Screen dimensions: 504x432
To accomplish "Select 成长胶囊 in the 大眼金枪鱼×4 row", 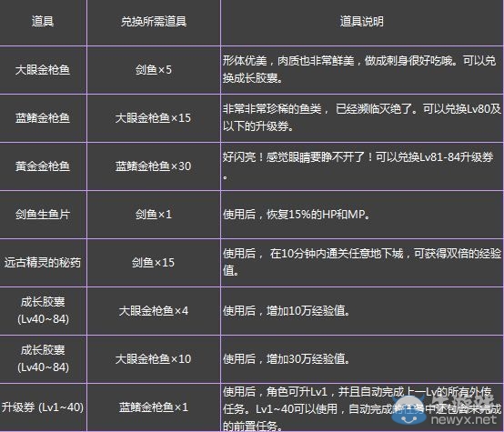I will (x=43, y=310).
